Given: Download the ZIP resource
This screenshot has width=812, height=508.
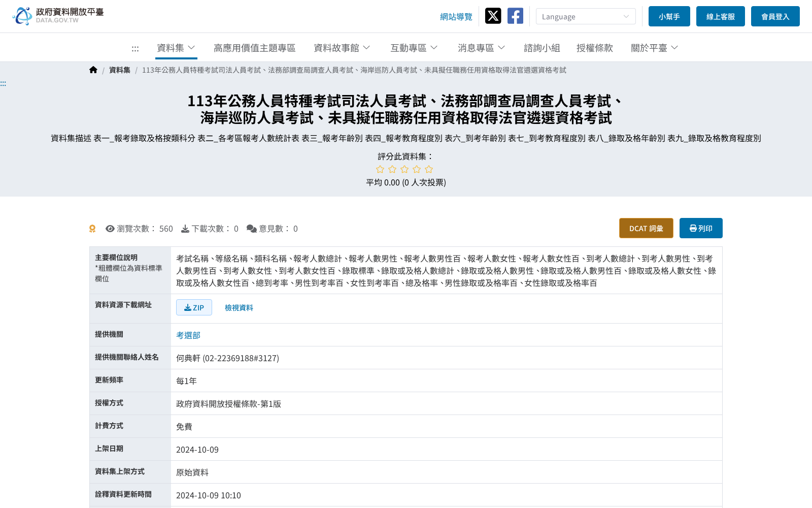Looking at the screenshot, I should click(x=194, y=307).
